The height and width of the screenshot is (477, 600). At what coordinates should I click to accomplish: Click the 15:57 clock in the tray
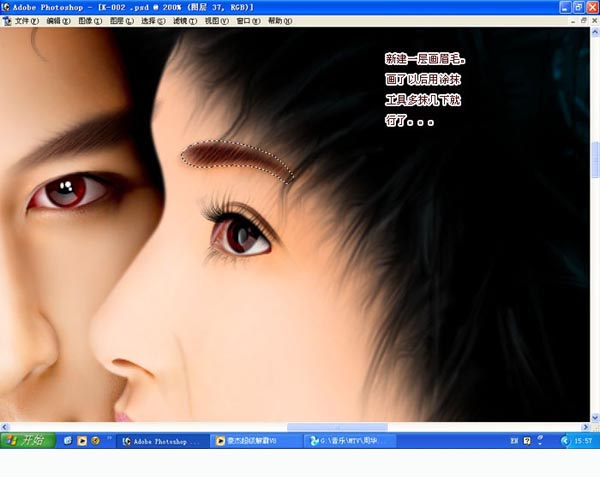[583, 441]
